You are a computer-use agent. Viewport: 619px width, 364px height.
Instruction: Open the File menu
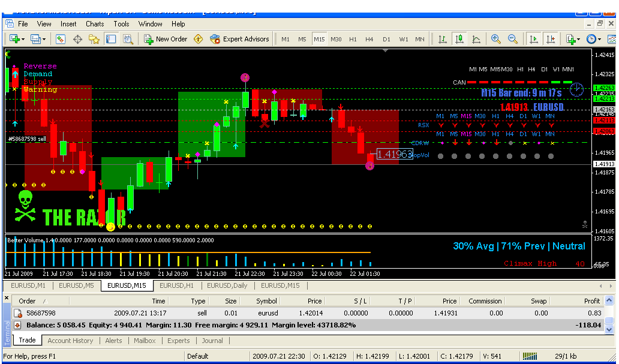click(23, 24)
